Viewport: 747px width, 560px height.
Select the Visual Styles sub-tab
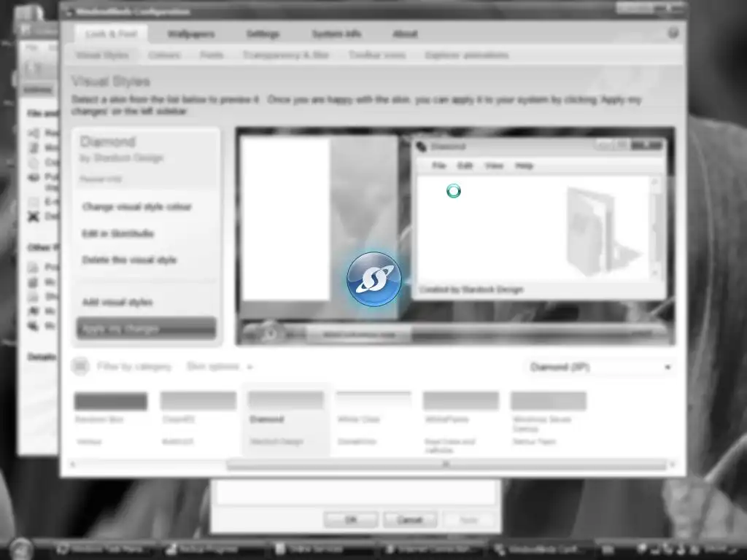[x=102, y=55]
